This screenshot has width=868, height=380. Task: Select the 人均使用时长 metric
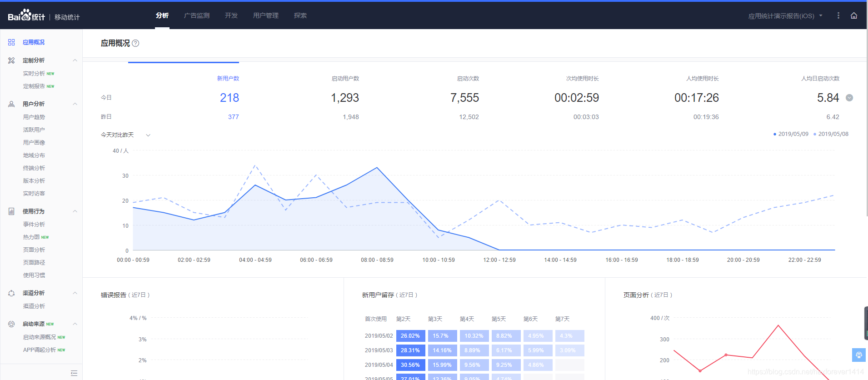703,79
